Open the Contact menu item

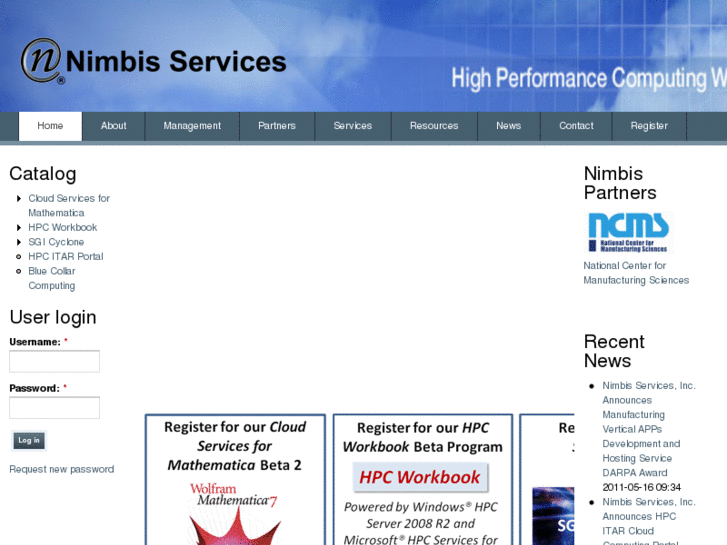tap(576, 126)
